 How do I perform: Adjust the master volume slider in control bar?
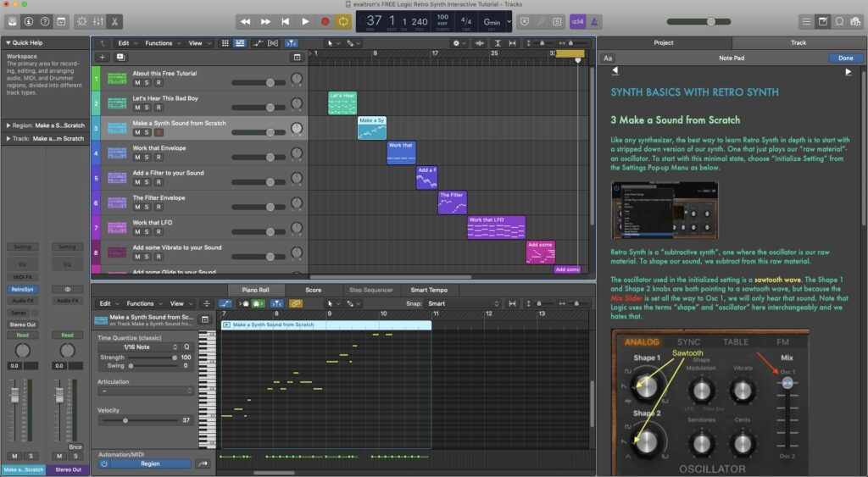tap(698, 21)
